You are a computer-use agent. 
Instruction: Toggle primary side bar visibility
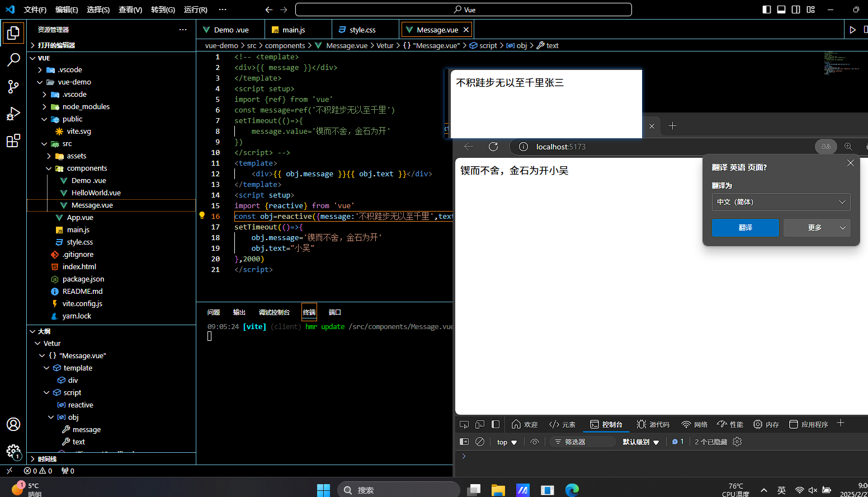click(767, 10)
